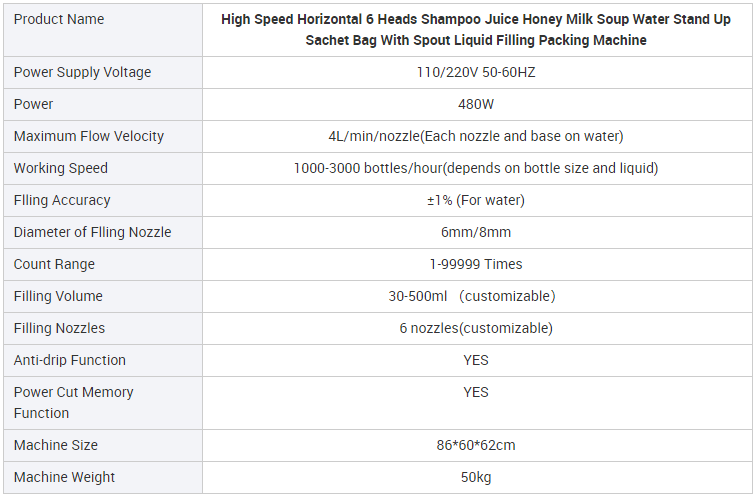Viewport: 756px width, 496px height.
Task: Select the 6mm/8mm value
Action: click(x=476, y=232)
